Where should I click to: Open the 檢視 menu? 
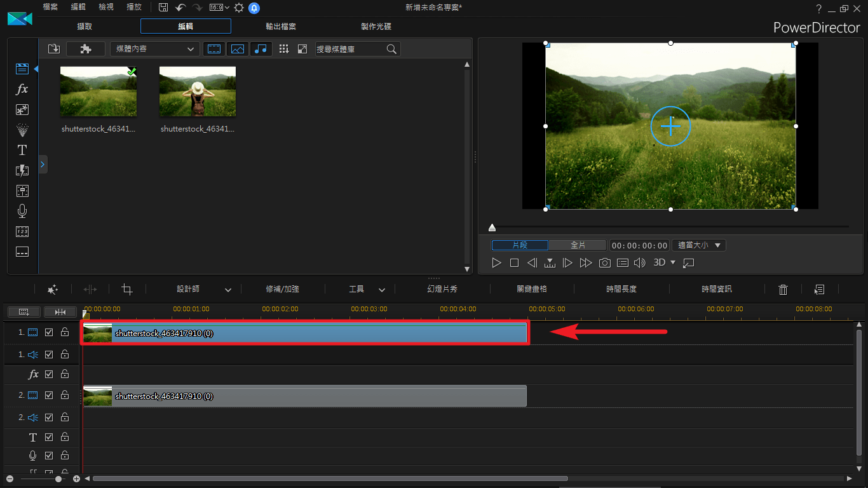(x=106, y=7)
